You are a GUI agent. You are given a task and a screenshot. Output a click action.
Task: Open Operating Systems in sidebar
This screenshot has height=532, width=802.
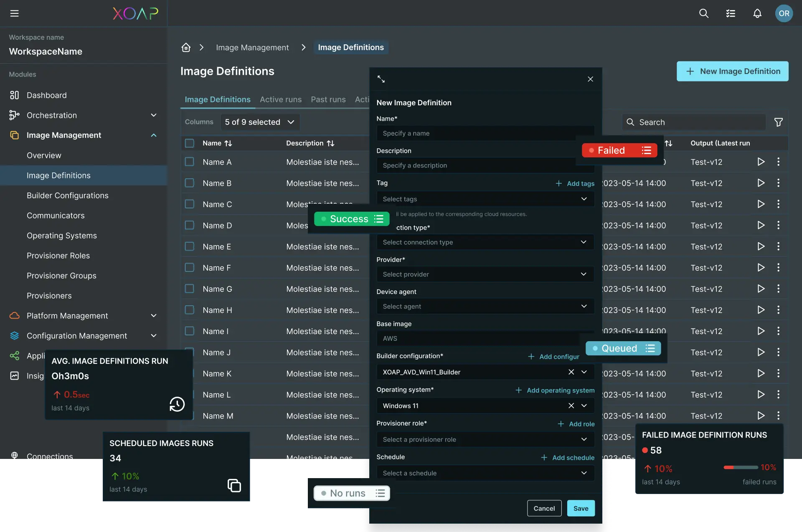point(62,236)
